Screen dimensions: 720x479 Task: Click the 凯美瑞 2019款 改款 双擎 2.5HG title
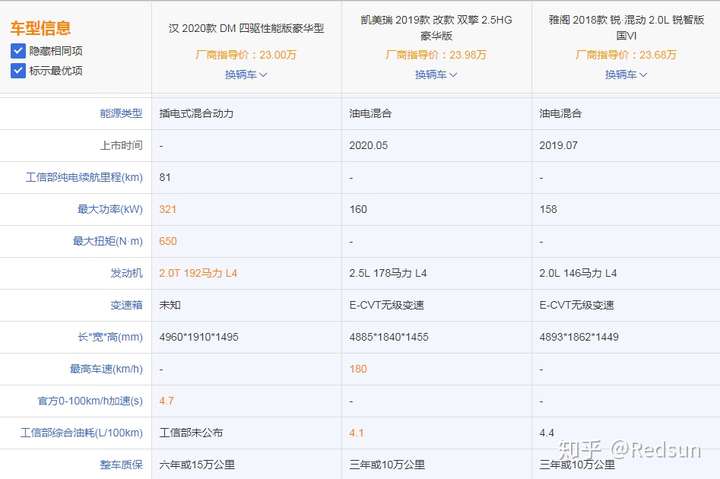(x=436, y=28)
